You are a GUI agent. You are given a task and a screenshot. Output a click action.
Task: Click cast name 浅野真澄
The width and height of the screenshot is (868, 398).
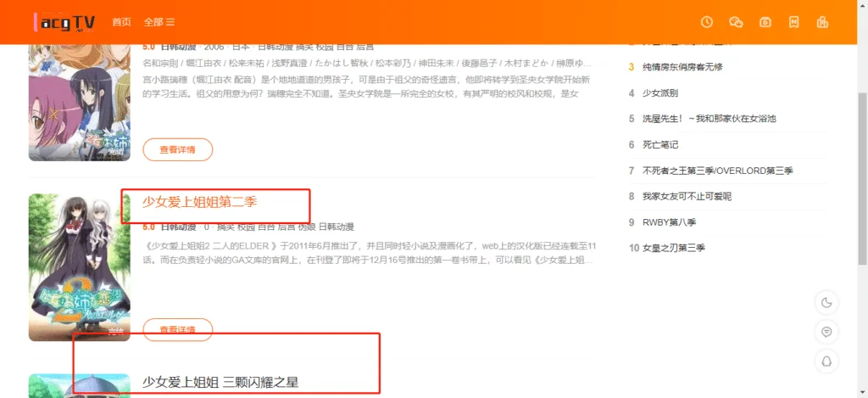tap(290, 63)
